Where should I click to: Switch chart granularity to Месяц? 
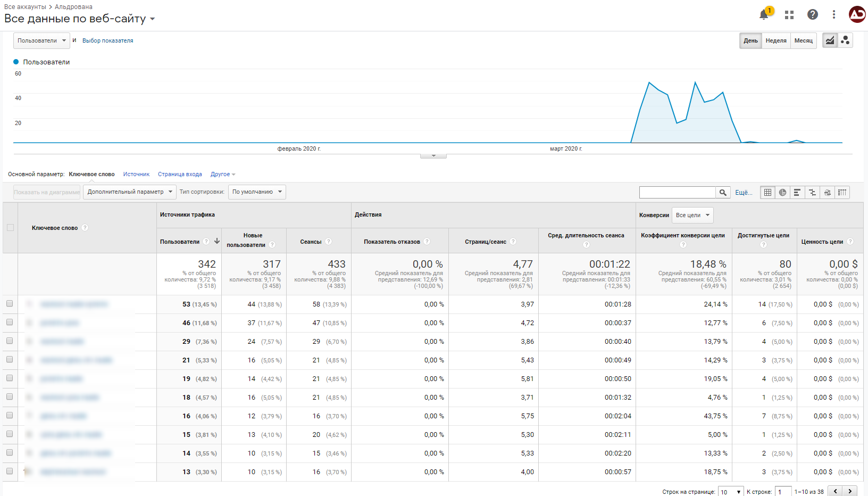[x=803, y=40]
